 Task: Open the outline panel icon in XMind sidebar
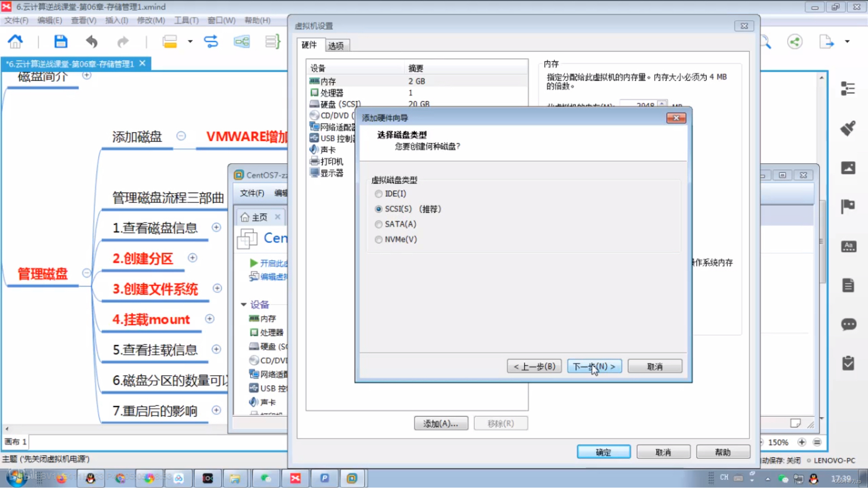pos(848,88)
